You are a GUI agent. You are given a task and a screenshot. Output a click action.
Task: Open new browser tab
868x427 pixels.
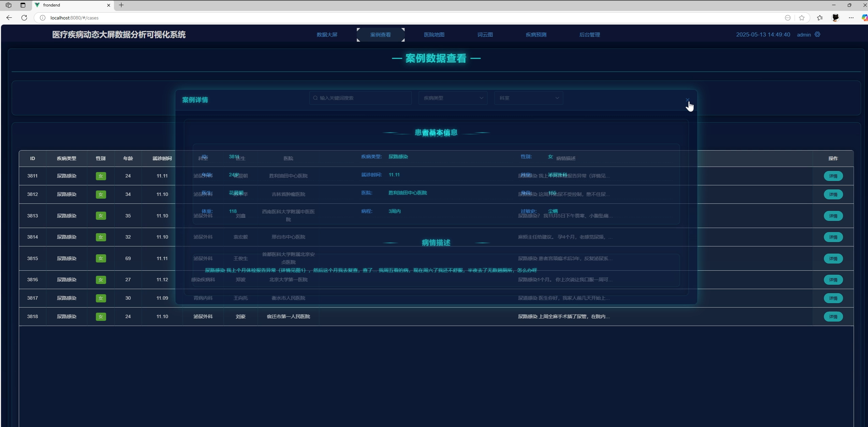pyautogui.click(x=121, y=5)
